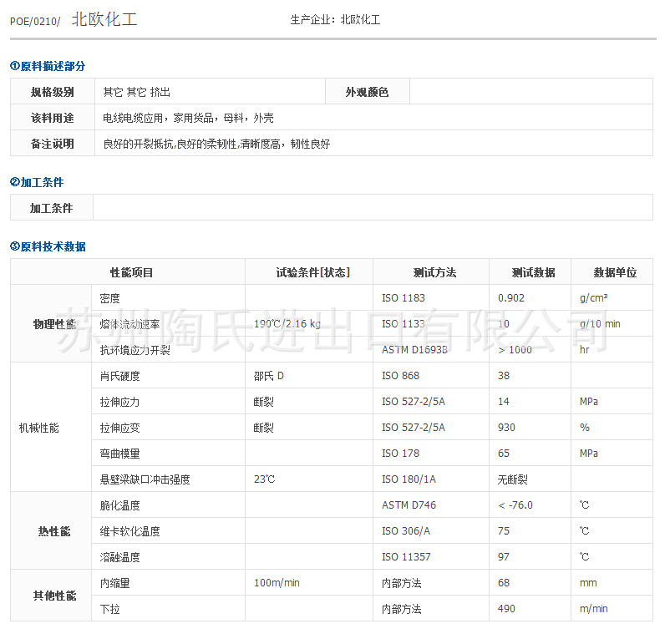
Task: Click the ASTM D1693B test method
Action: (414, 350)
